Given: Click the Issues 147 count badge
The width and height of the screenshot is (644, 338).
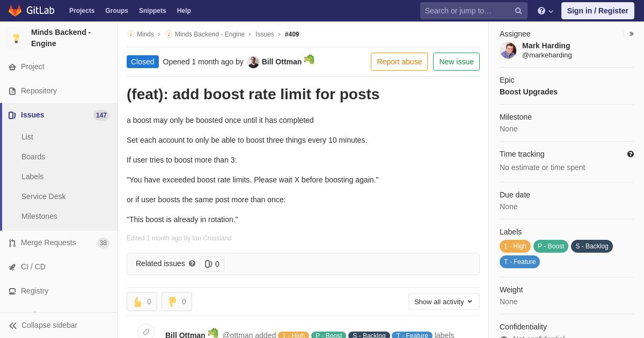Looking at the screenshot, I should (x=101, y=115).
